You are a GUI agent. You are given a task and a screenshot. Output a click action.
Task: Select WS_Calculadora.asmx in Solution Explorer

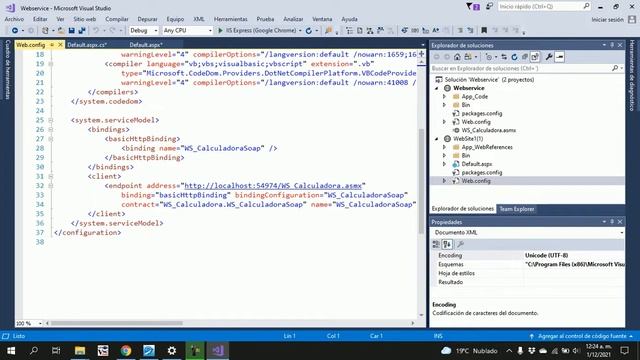point(489,131)
